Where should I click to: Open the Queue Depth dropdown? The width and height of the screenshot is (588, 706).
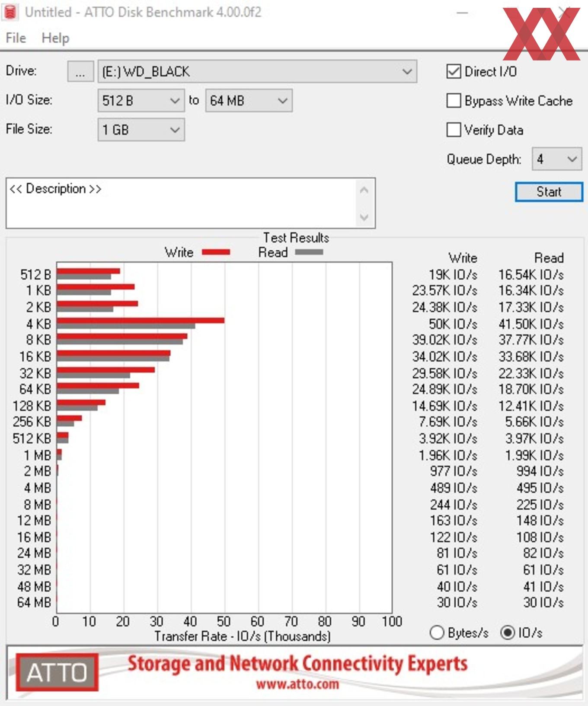coord(556,159)
